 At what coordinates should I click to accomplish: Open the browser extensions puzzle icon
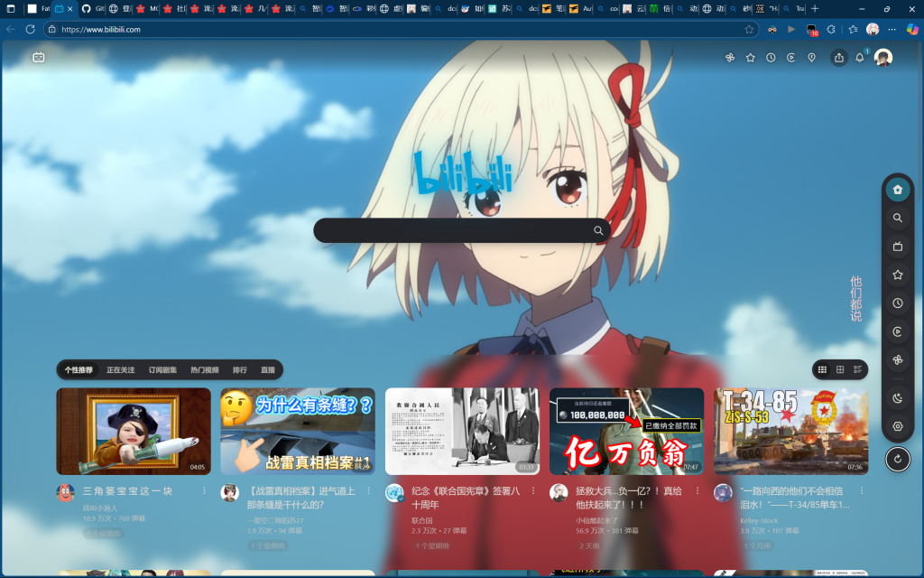831,29
